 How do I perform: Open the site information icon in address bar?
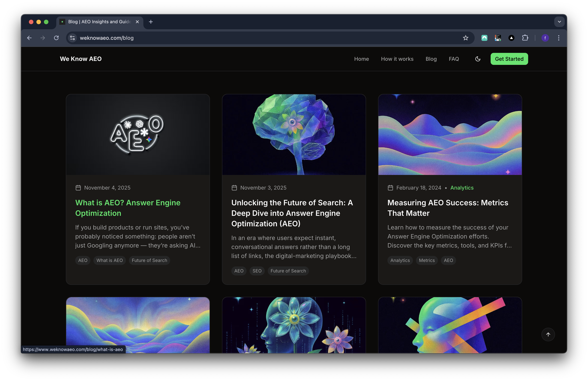click(x=72, y=38)
